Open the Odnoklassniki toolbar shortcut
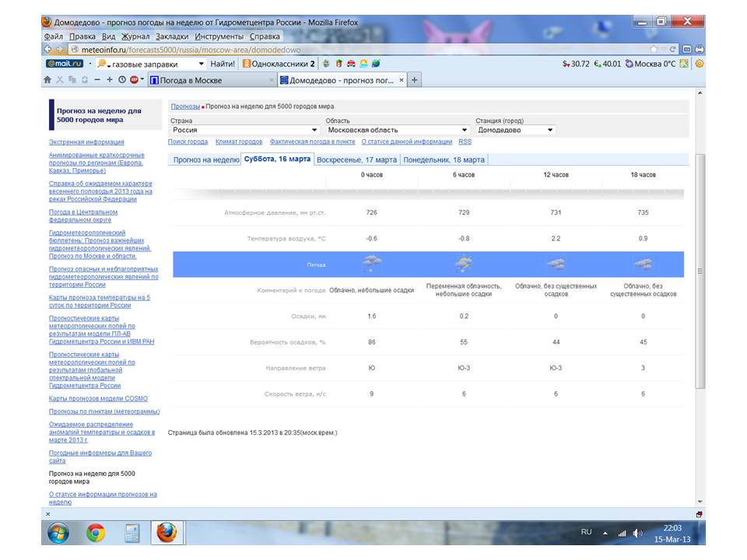This screenshot has height=560, width=747. coord(279,64)
